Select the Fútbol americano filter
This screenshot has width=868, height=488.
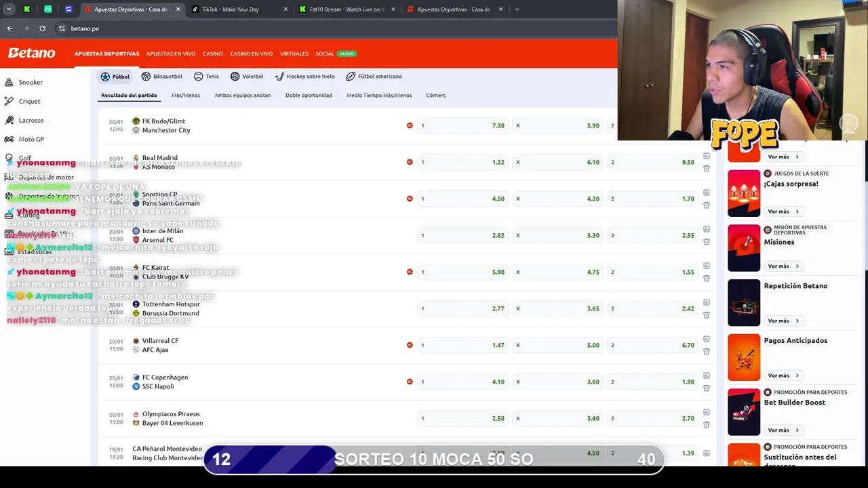(x=374, y=77)
